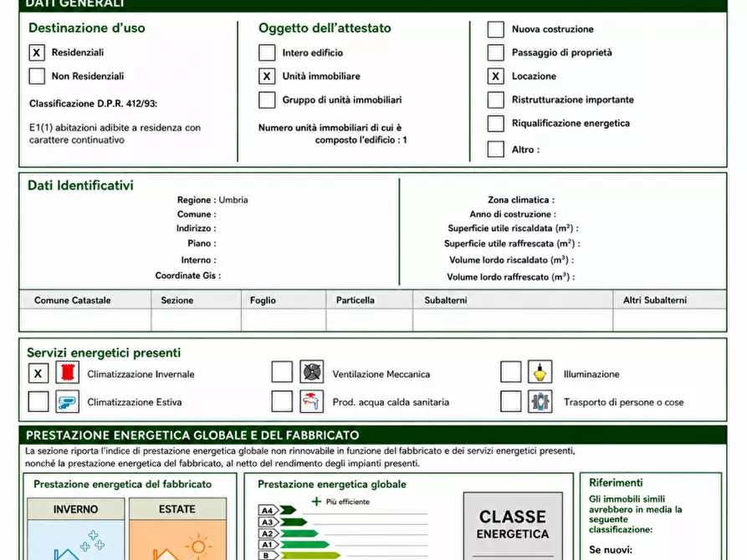Click the Particella column header
This screenshot has height=560, width=747.
point(370,300)
